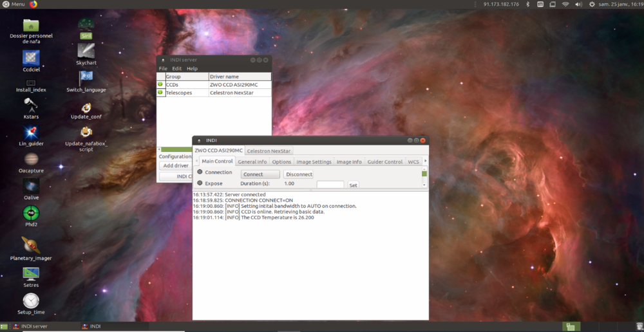Screen dimensions: 644x332
Task: Launch the Phd2 guiding icon
Action: (x=31, y=216)
